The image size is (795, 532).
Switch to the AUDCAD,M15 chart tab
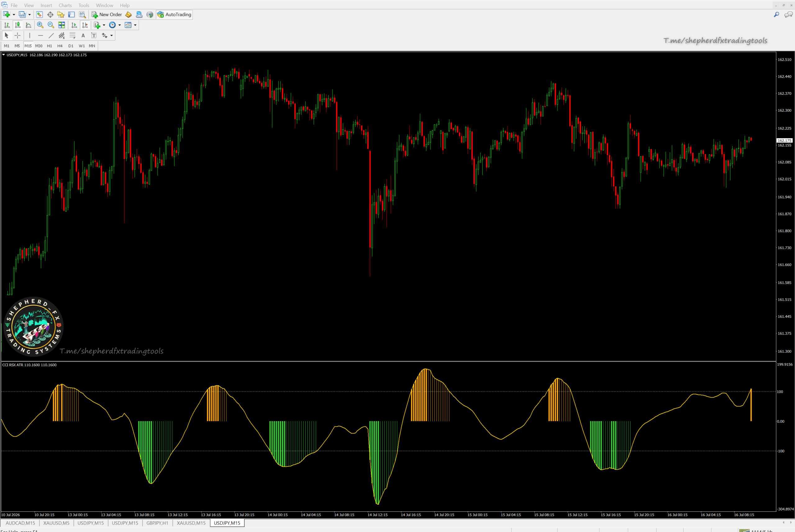tap(20, 523)
